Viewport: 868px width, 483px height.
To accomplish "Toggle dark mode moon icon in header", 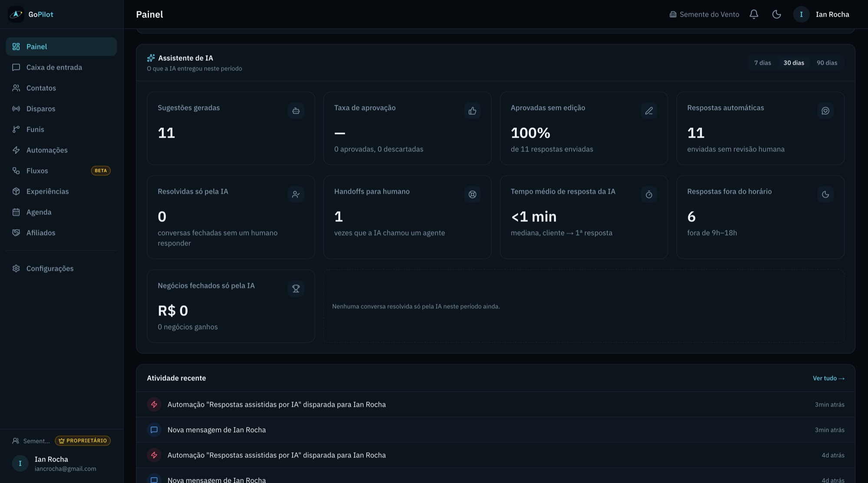I will click(776, 14).
